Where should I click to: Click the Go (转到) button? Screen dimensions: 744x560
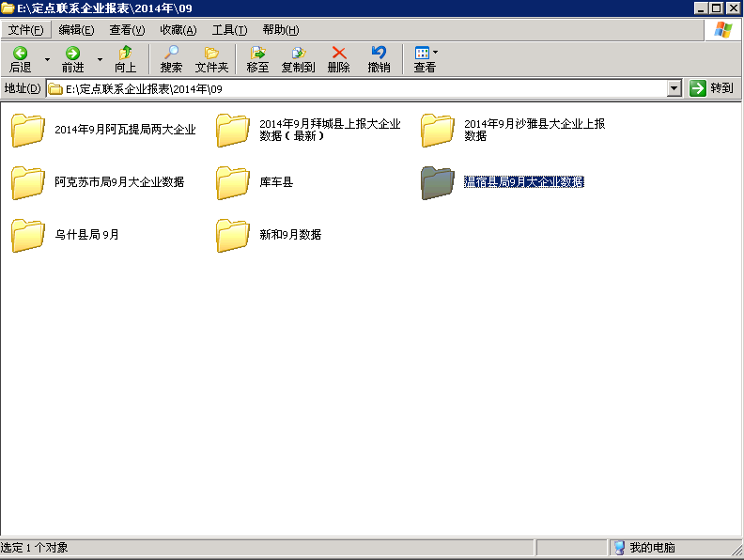pos(711,88)
